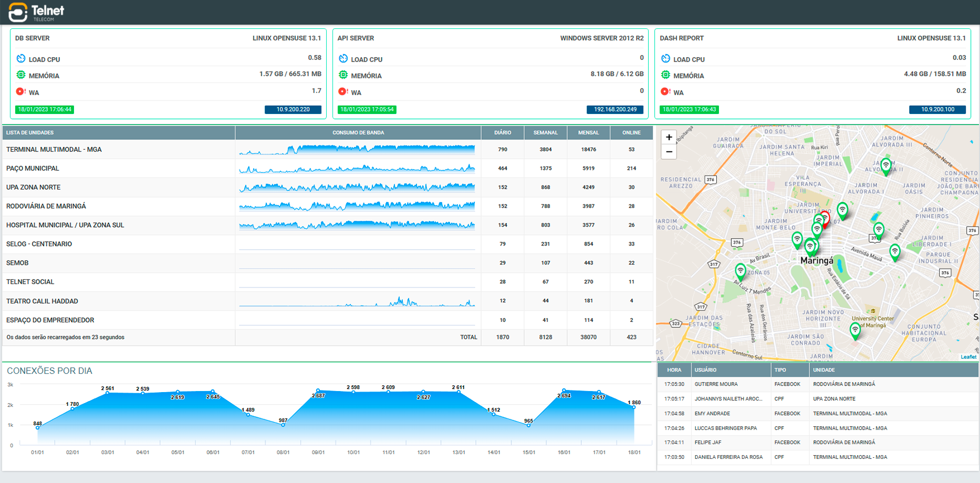Select the SEMOB unit row

(x=328, y=263)
